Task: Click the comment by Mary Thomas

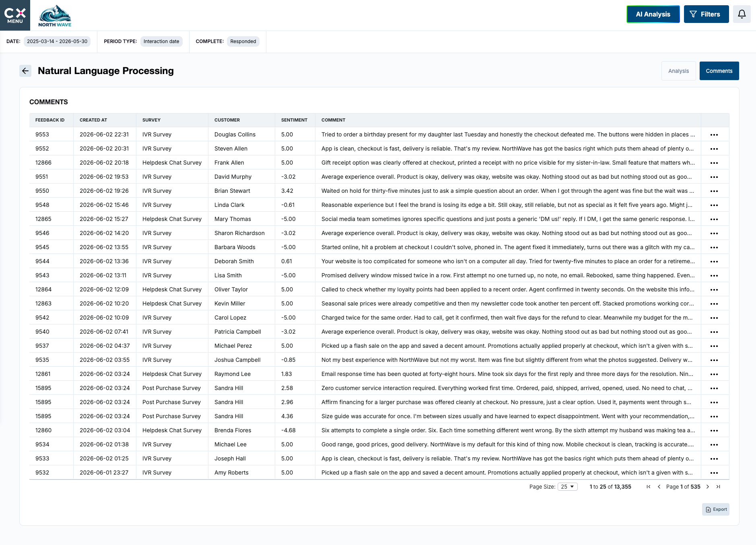Action: pyautogui.click(x=508, y=219)
